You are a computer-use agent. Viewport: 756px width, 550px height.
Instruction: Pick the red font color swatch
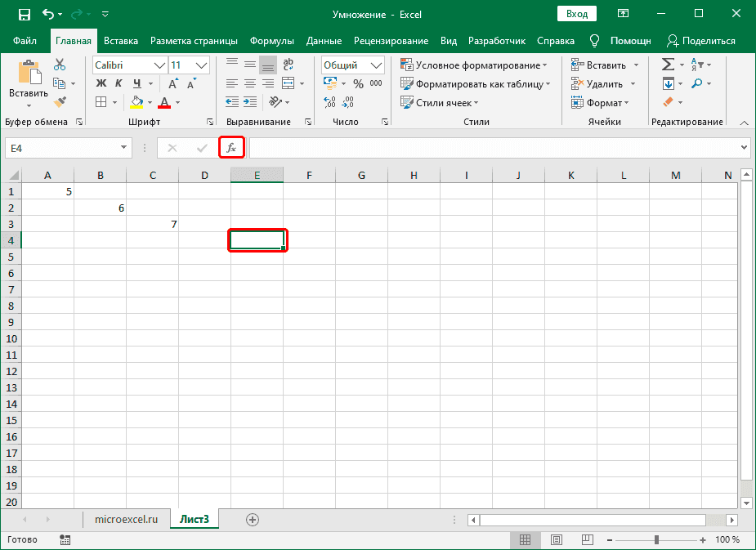(163, 105)
